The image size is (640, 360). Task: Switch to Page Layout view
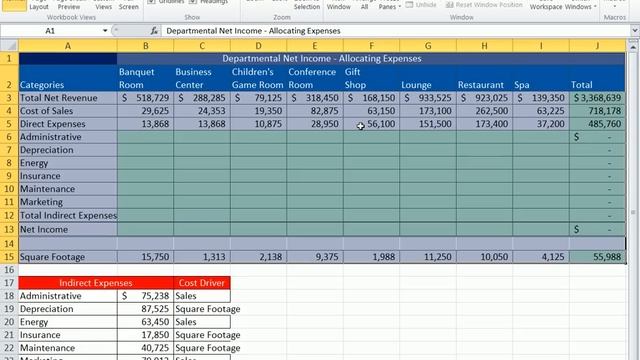pyautogui.click(x=39, y=5)
